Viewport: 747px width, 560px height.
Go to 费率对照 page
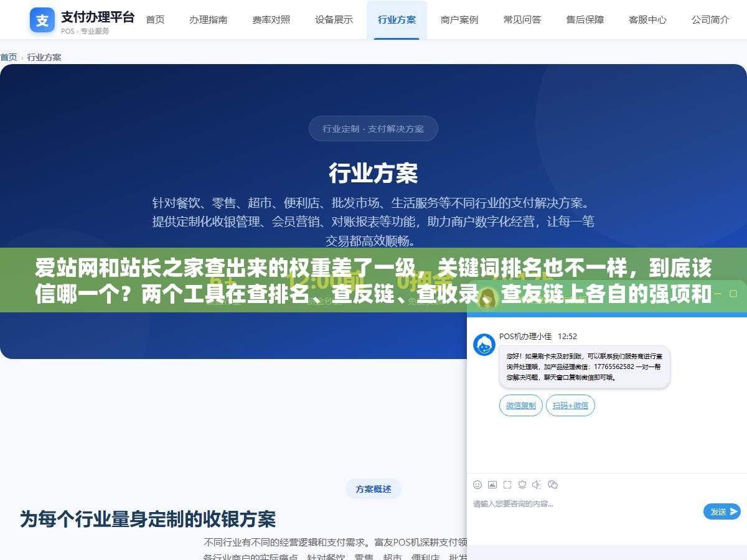[x=271, y=20]
